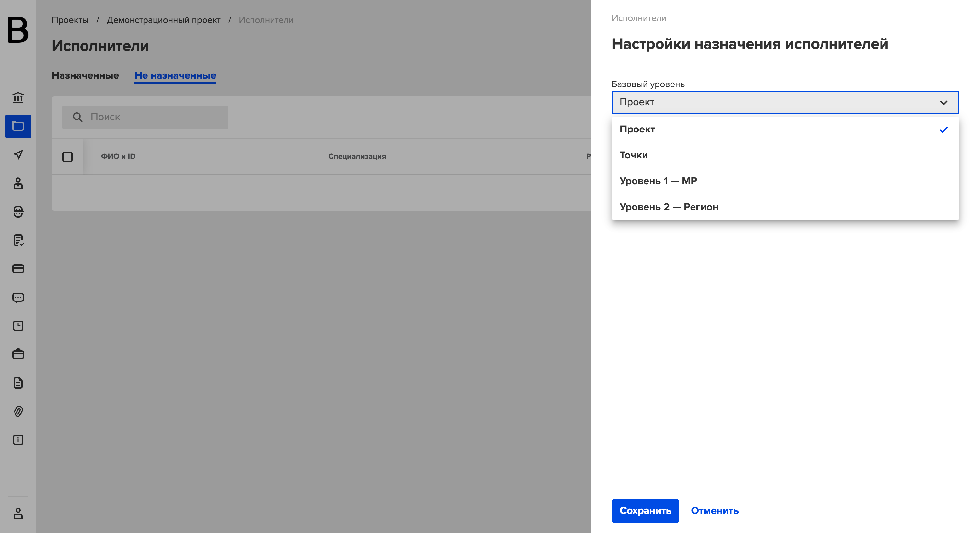The width and height of the screenshot is (980, 533).
Task: Open the payment card icon
Action: pos(18,269)
